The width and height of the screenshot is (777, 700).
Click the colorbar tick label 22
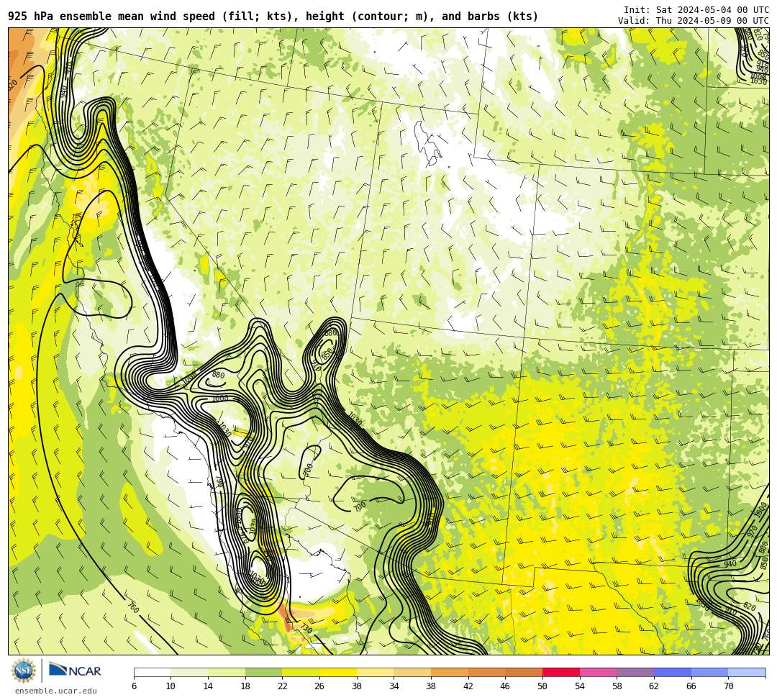coord(283,686)
